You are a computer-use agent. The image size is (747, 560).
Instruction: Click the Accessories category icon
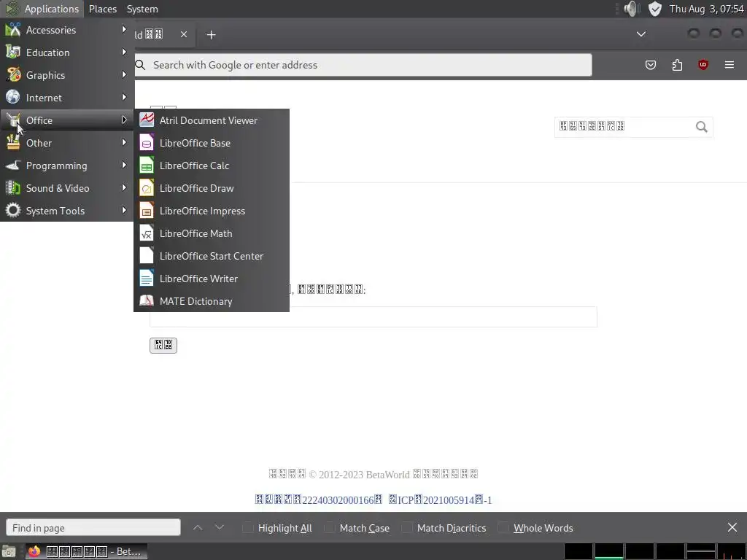(x=13, y=29)
